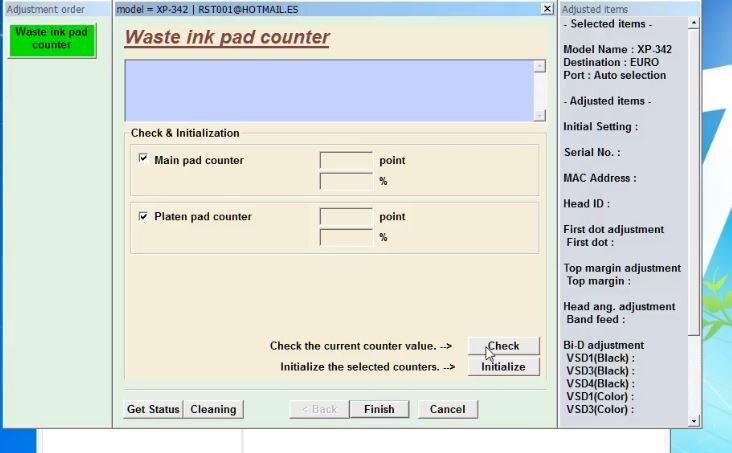
Task: Click 'VSD3(Black) :' entry
Action: [600, 371]
